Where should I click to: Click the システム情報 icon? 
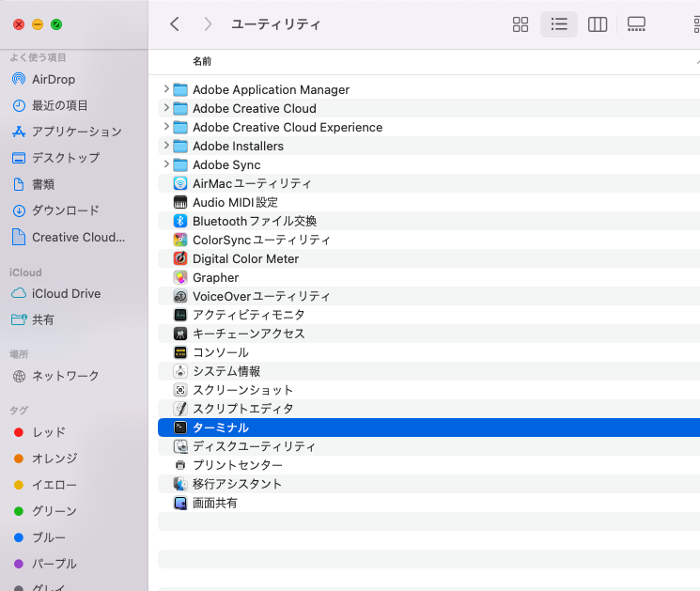(180, 371)
